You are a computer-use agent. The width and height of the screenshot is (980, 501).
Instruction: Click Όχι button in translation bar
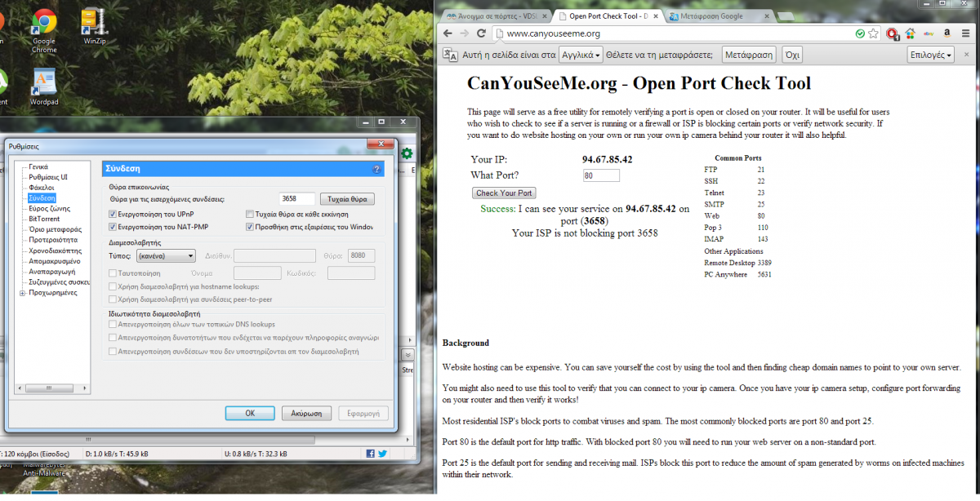pyautogui.click(x=791, y=55)
